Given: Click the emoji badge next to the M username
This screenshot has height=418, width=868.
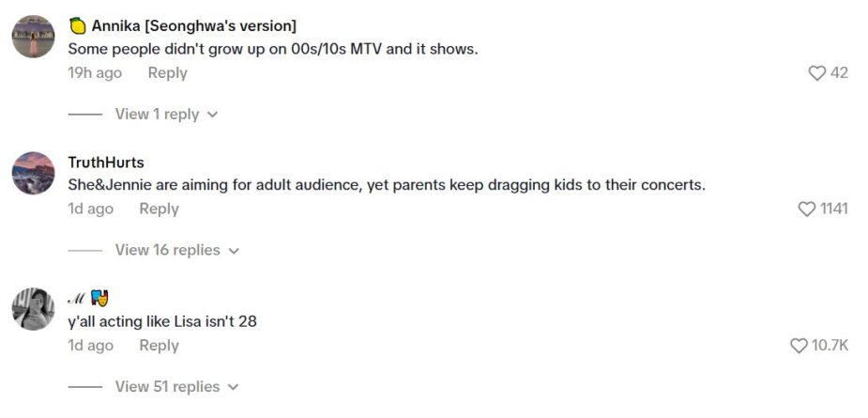Looking at the screenshot, I should (x=100, y=299).
